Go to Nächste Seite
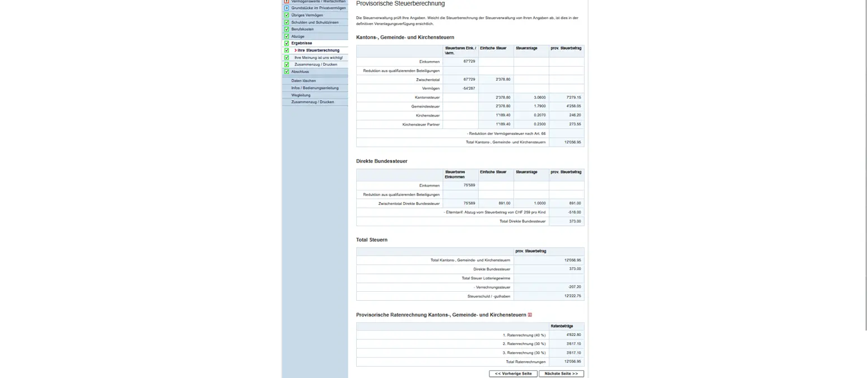 click(x=561, y=374)
